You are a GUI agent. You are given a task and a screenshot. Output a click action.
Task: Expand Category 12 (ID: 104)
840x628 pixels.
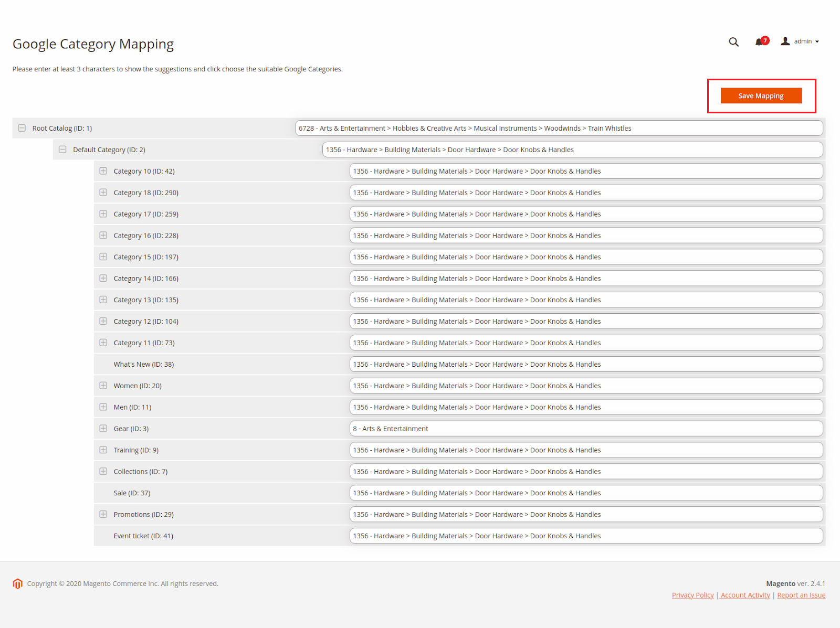pyautogui.click(x=103, y=321)
